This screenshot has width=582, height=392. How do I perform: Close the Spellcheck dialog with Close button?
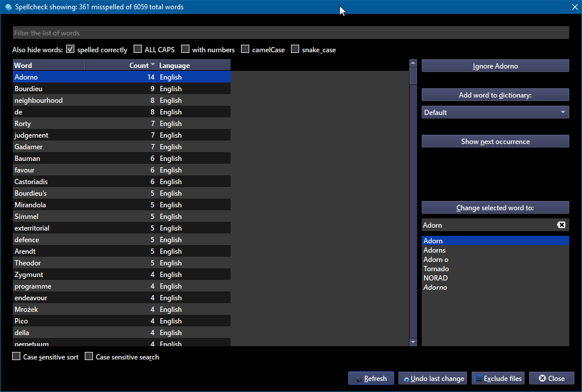coord(552,378)
